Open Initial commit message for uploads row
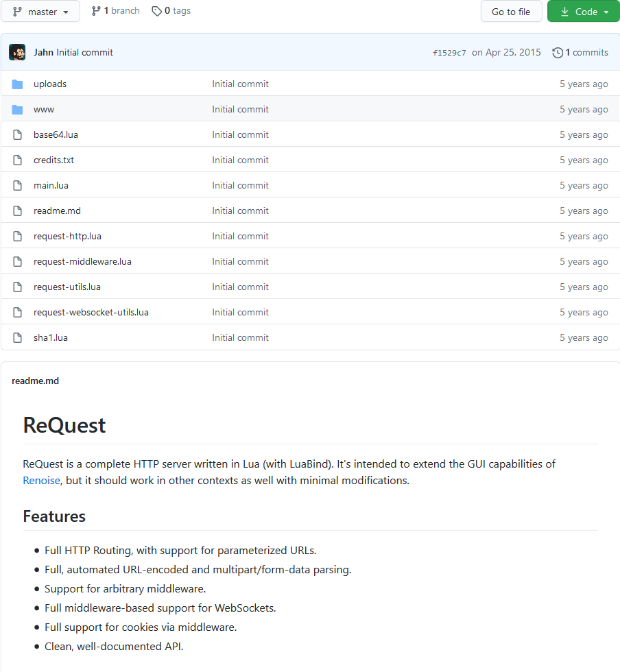This screenshot has width=620, height=672. pyautogui.click(x=241, y=84)
